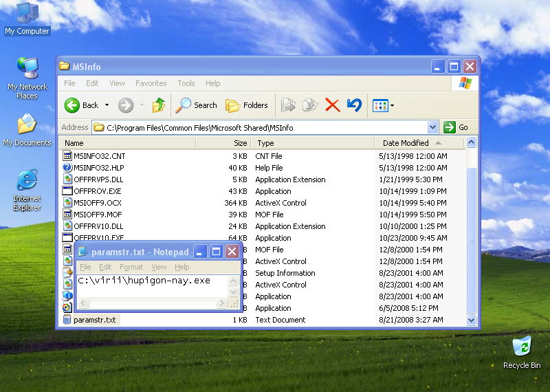550x392 pixels.
Task: Go Up one folder level
Action: point(159,105)
